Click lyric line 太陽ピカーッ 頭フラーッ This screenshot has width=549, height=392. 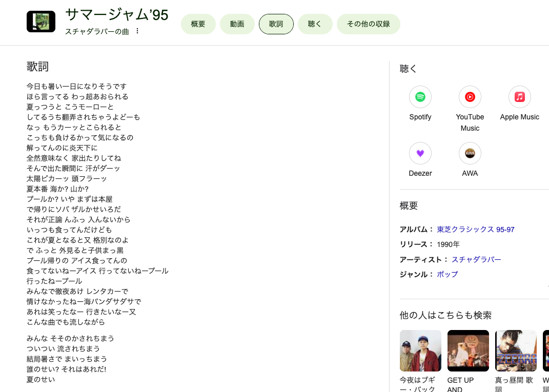tap(67, 178)
